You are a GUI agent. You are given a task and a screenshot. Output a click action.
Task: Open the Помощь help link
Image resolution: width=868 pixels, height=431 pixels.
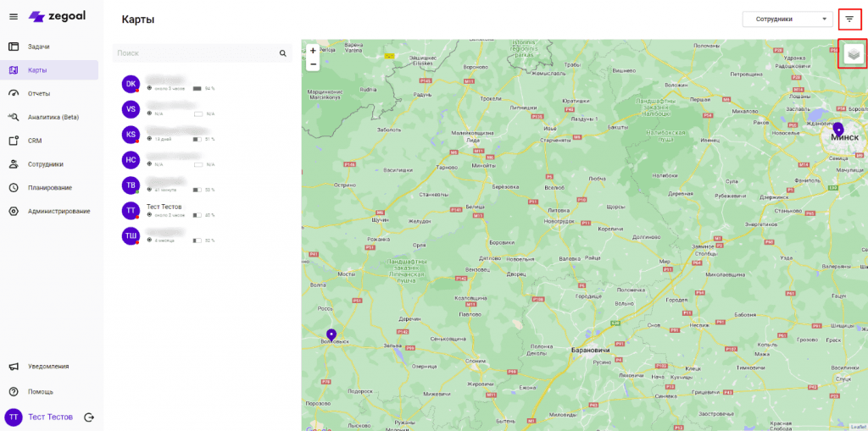(x=40, y=391)
